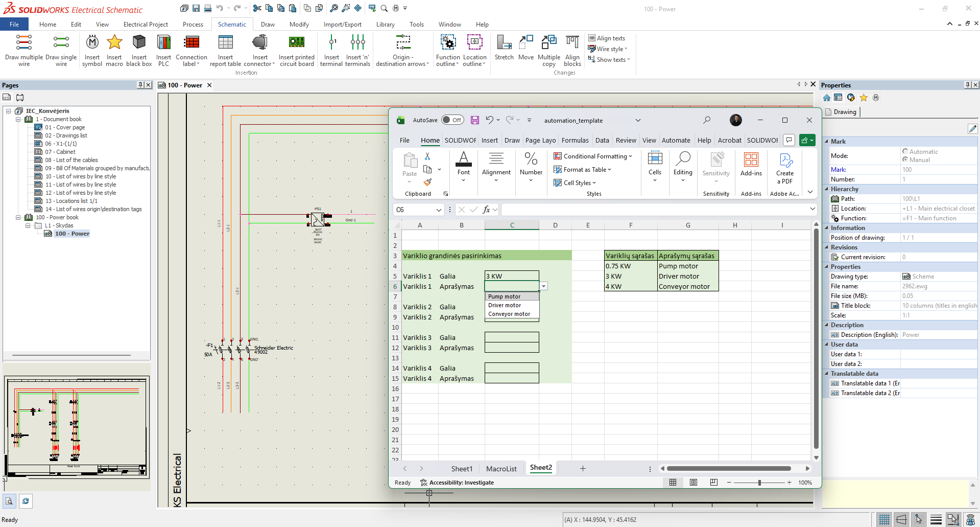Select Automatic mark mode radio button
The height and width of the screenshot is (527, 980).
click(905, 151)
